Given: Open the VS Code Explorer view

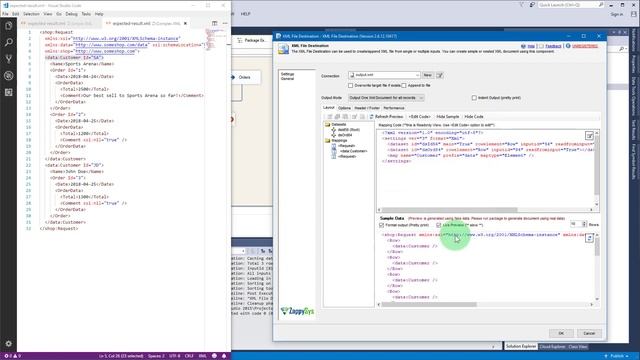Looking at the screenshot, I should click(x=9, y=26).
